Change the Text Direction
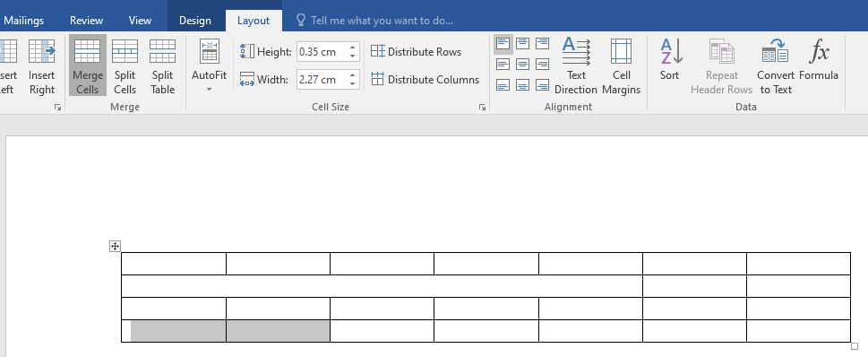 click(576, 66)
